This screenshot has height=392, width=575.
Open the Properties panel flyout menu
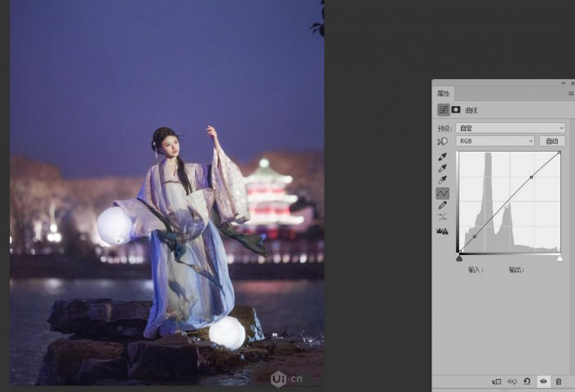click(x=570, y=94)
